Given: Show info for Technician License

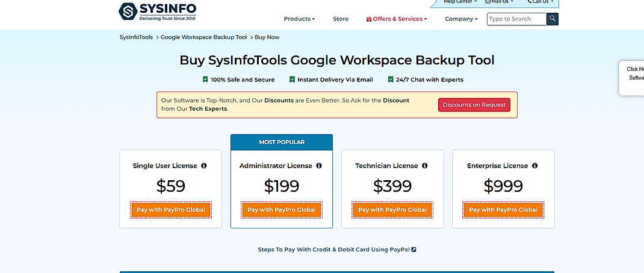Looking at the screenshot, I should click(425, 166).
